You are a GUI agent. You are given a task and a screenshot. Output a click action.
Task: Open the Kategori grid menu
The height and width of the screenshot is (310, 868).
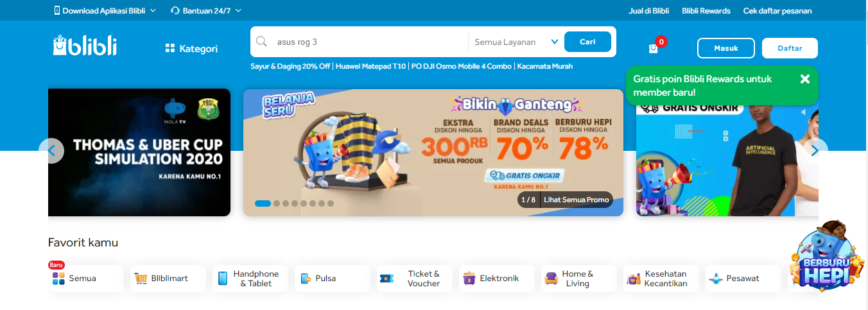pos(191,48)
